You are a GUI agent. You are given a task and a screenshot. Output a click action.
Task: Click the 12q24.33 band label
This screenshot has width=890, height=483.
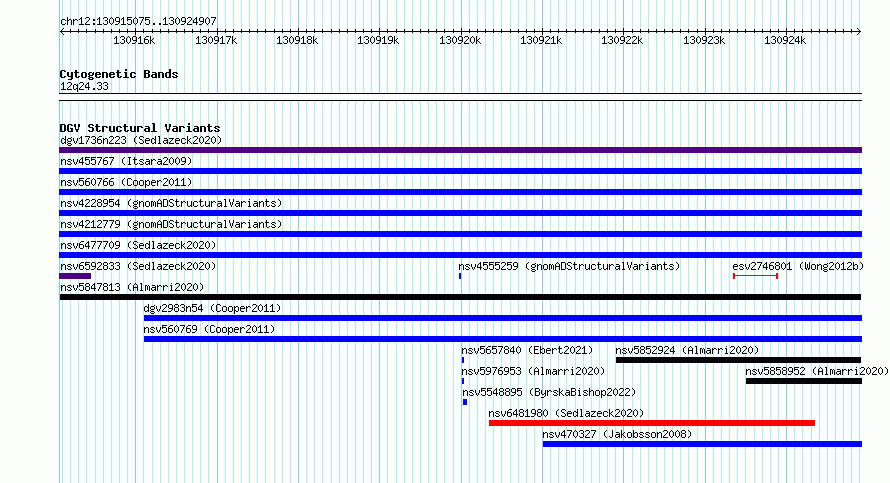click(x=84, y=86)
